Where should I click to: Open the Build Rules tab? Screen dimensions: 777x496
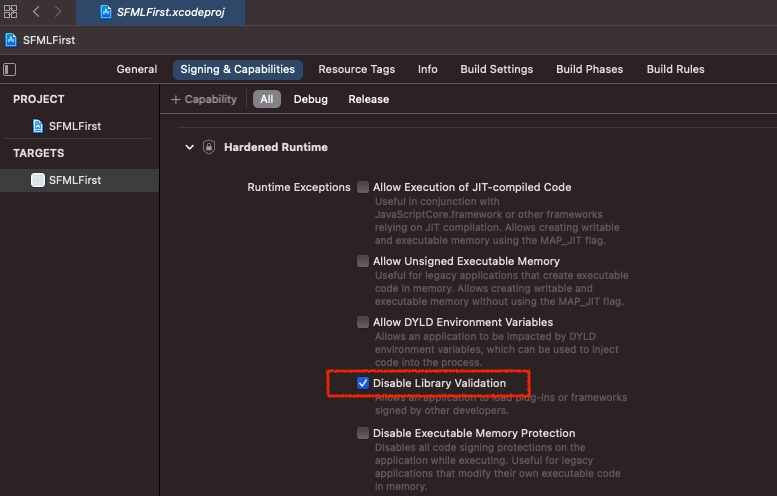(x=675, y=69)
